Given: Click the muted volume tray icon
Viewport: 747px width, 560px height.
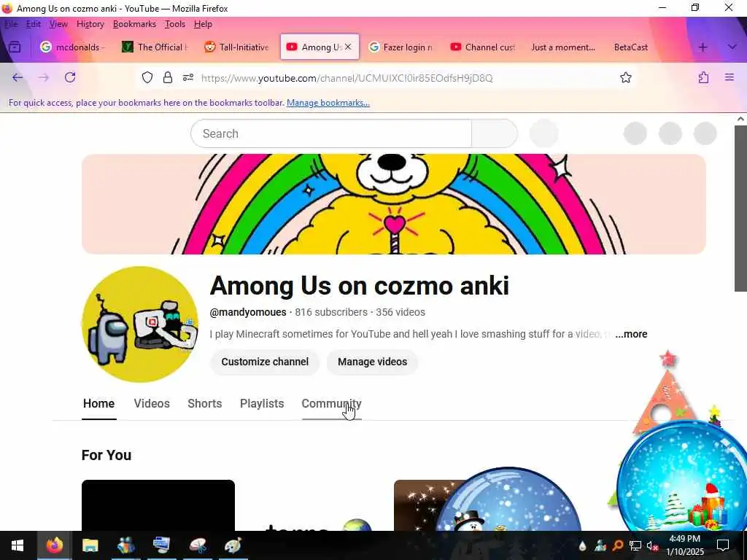Looking at the screenshot, I should tap(652, 546).
